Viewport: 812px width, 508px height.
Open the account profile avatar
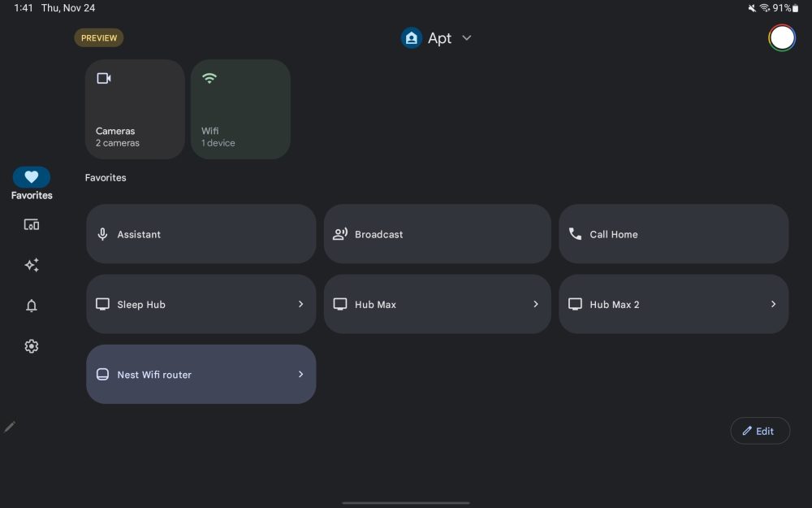pyautogui.click(x=782, y=38)
